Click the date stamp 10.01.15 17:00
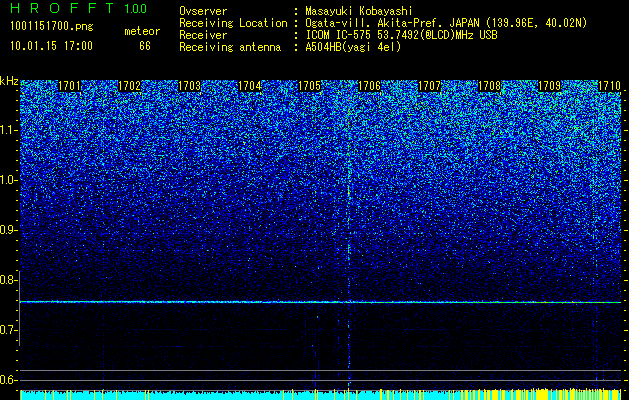The height and width of the screenshot is (400, 629). click(51, 46)
